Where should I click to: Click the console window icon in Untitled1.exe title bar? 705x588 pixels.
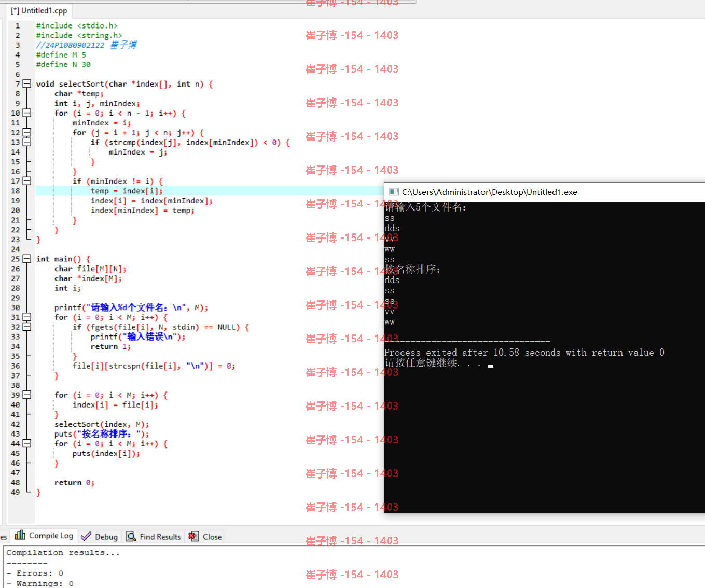point(394,192)
